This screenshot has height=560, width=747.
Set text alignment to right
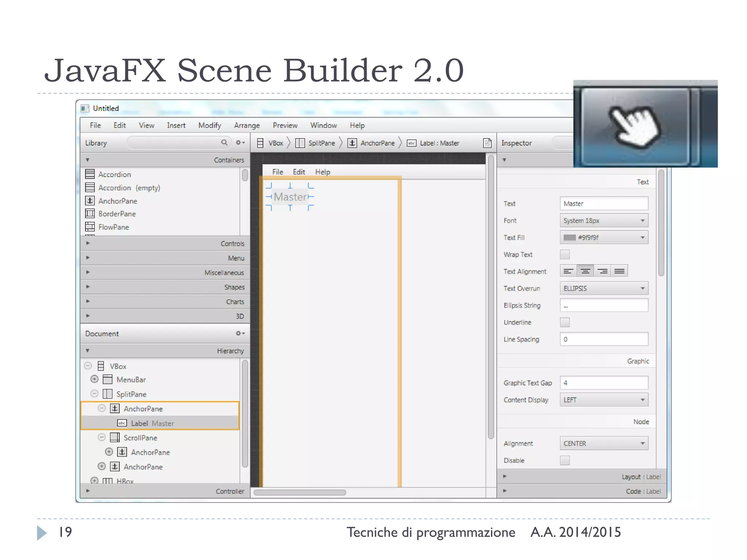tap(602, 271)
